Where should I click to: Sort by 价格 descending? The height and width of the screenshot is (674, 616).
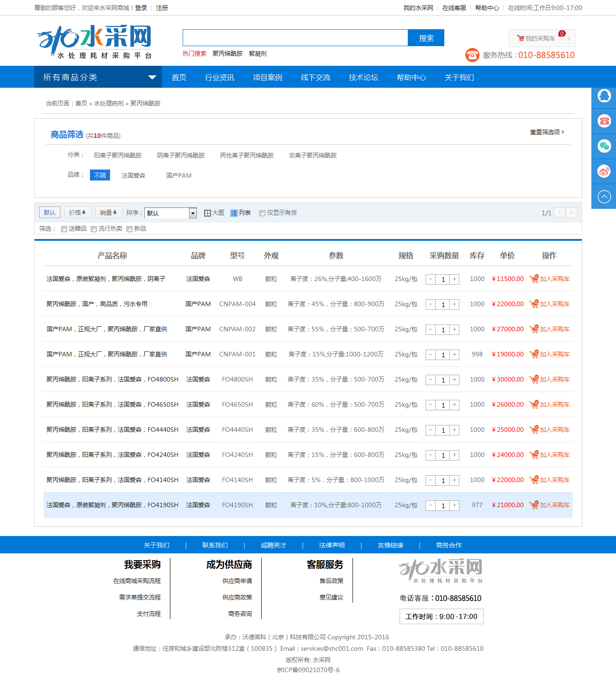coord(78,212)
